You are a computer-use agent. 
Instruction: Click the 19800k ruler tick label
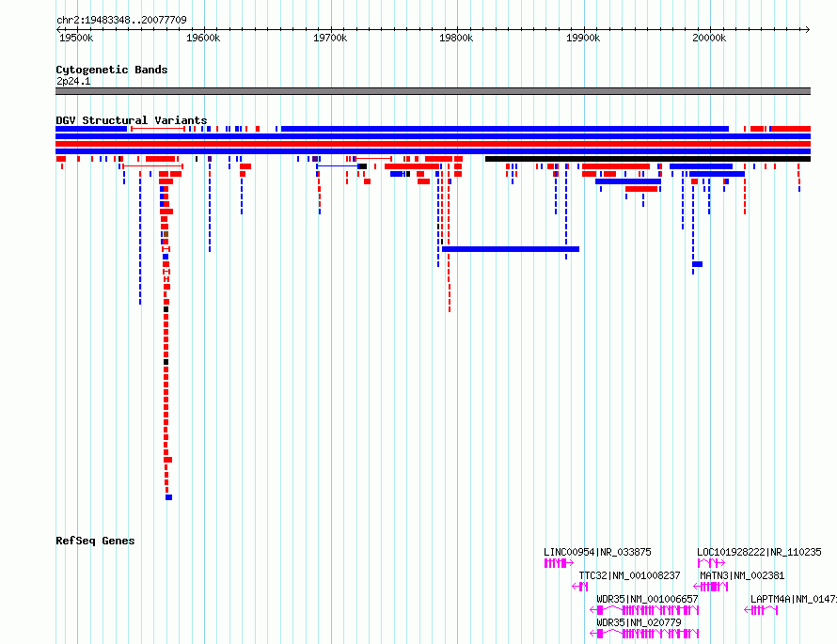(456, 38)
